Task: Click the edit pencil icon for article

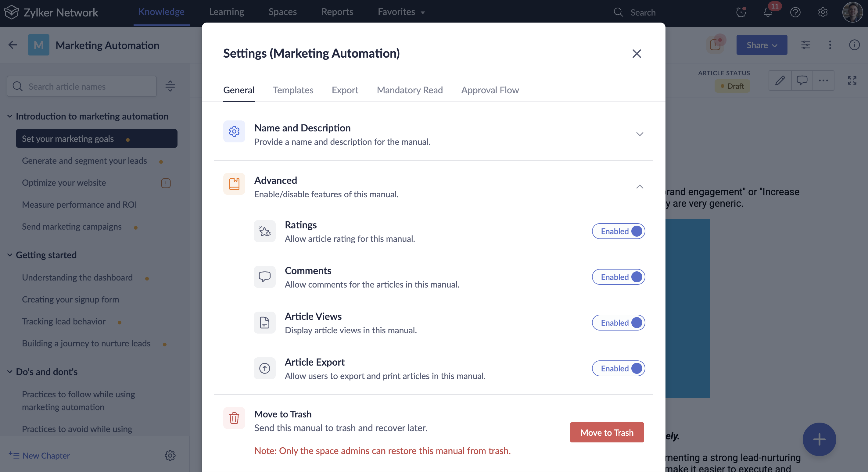Action: [x=780, y=80]
